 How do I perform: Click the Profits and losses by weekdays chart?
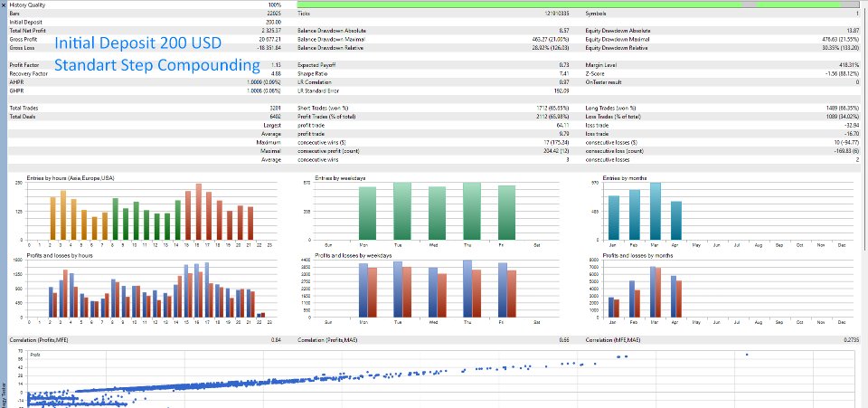[435, 289]
